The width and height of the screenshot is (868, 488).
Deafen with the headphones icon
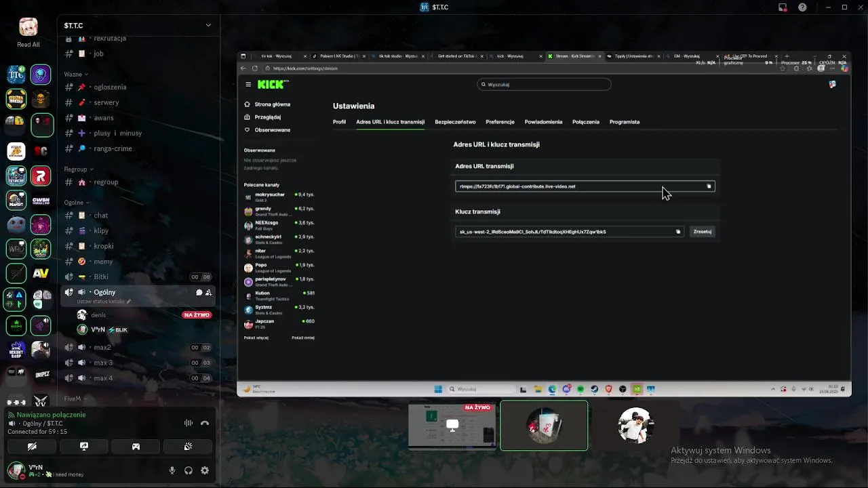[189, 470]
